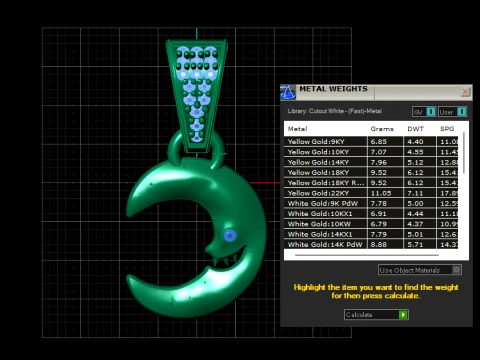
Task: Toggle the User library switch
Action: click(453, 112)
